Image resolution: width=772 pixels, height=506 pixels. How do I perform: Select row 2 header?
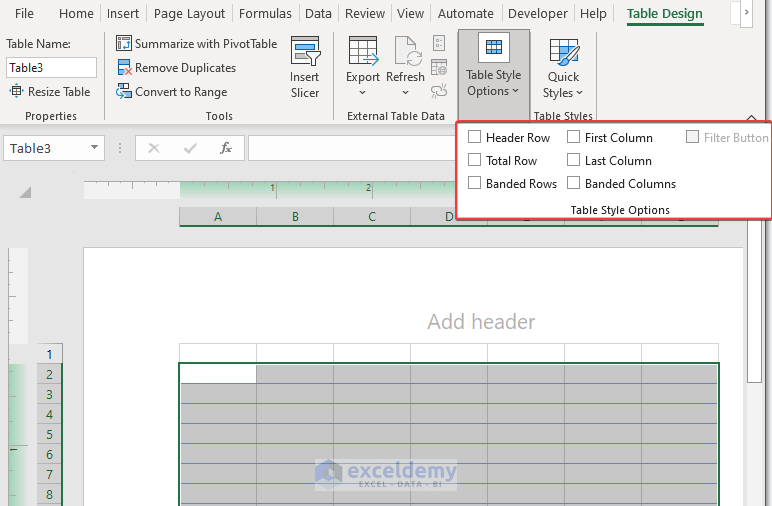coord(49,374)
